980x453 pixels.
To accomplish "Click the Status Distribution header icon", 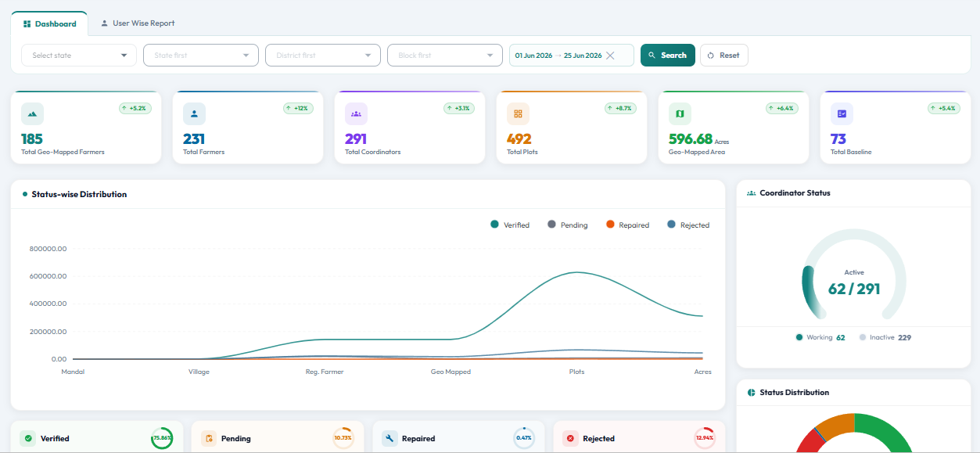I will (x=751, y=392).
